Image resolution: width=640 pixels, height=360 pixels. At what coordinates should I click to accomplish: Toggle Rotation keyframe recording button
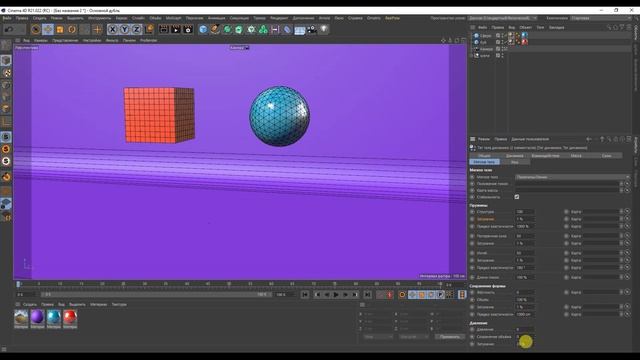click(x=431, y=294)
